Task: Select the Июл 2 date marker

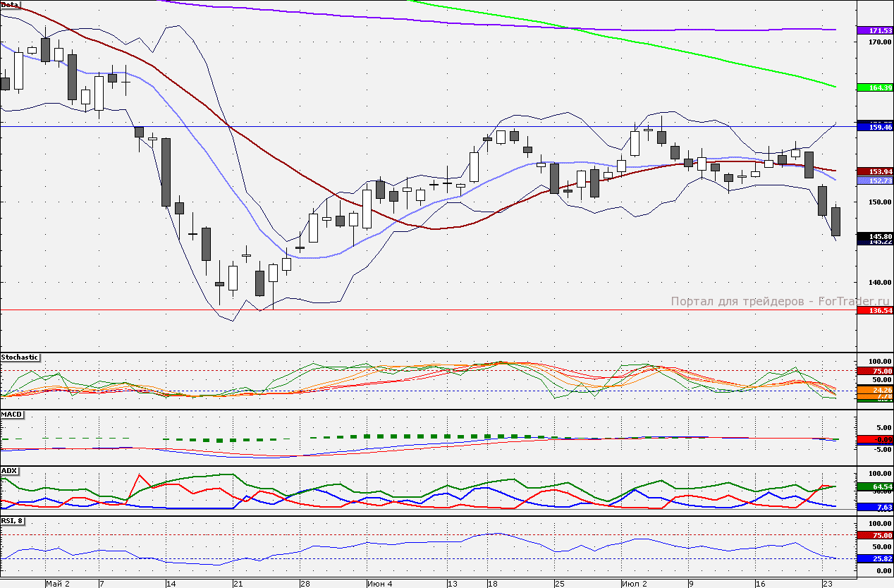Action: [x=634, y=584]
